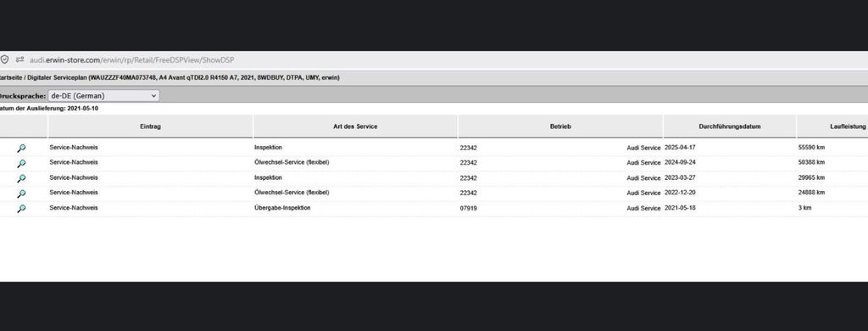The height and width of the screenshot is (331, 868).
Task: Click the Durchführungsdatum column header
Action: [x=730, y=126]
